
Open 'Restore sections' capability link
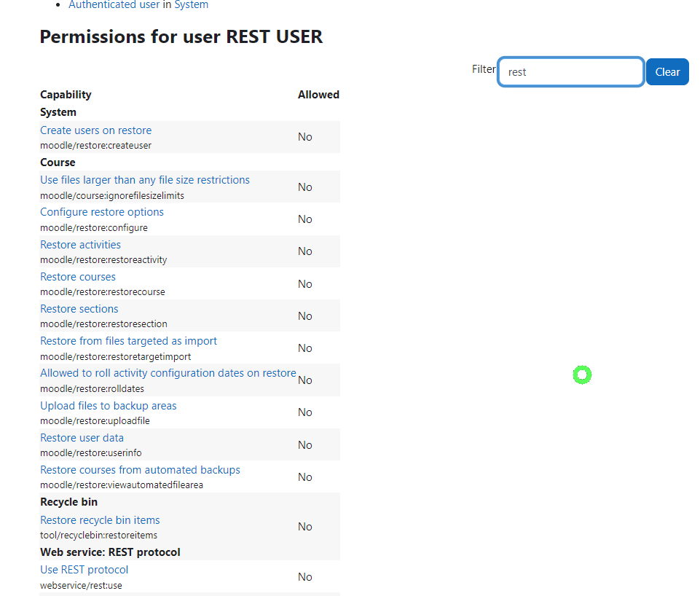point(79,309)
